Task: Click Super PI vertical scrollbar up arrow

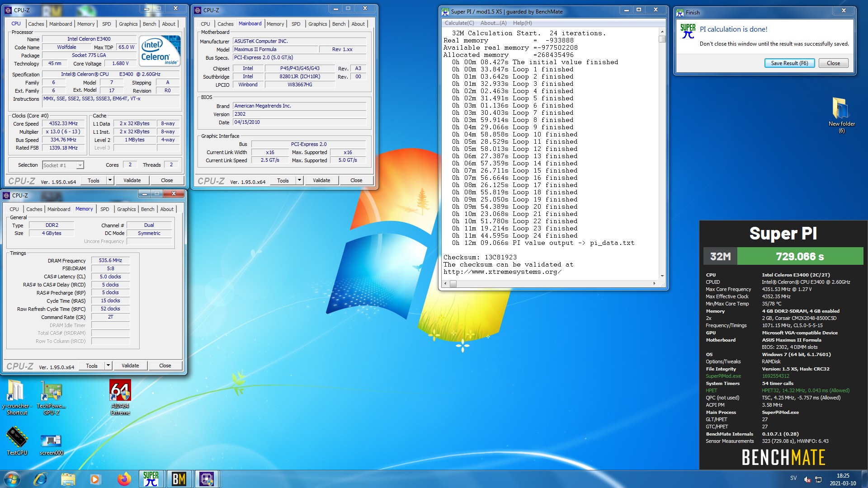Action: 662,32
